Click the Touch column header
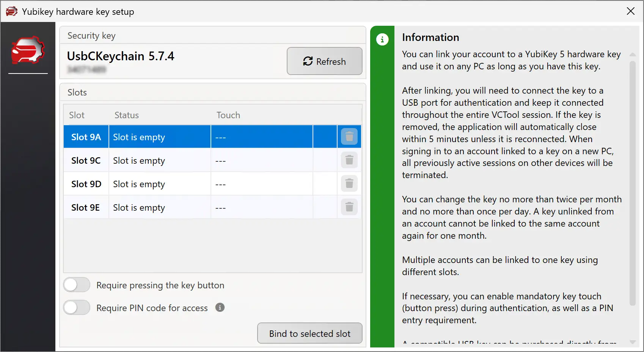Image resolution: width=644 pixels, height=352 pixels. click(228, 115)
